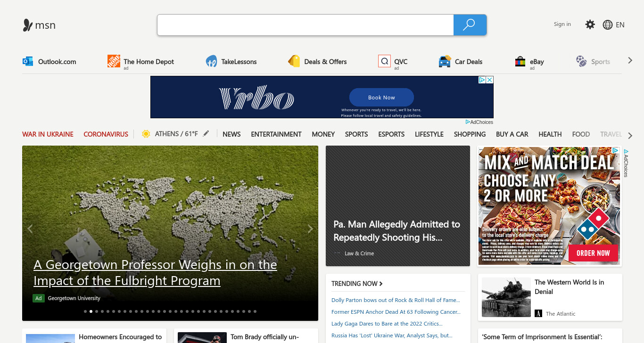
Task: Show next slide in the carousel
Action: coord(310,229)
